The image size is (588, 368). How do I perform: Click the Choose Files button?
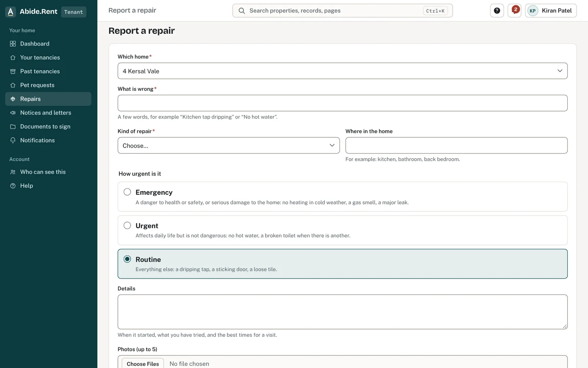(143, 364)
